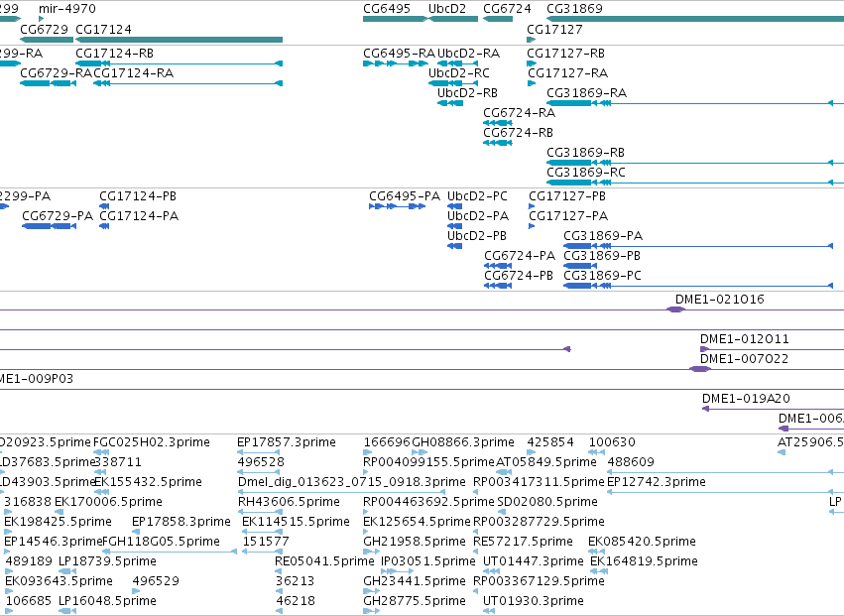Open protein CG17124-PA label
The height and width of the screenshot is (616, 844).
coord(139,216)
